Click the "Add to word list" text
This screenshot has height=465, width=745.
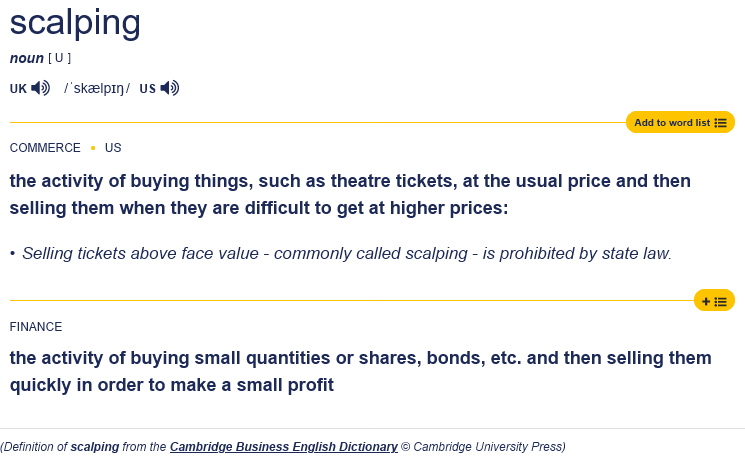672,123
